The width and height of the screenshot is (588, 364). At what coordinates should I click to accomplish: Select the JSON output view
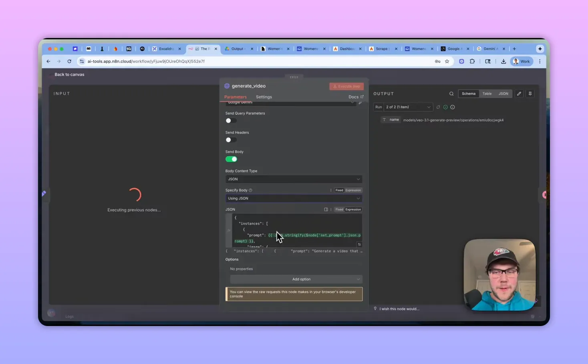tap(503, 94)
